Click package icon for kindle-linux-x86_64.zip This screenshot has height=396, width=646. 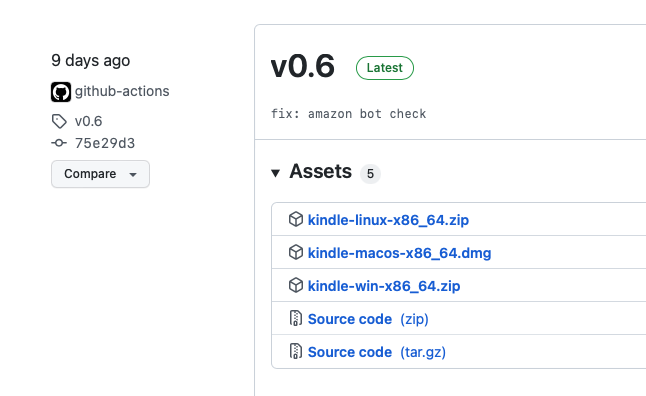click(296, 219)
